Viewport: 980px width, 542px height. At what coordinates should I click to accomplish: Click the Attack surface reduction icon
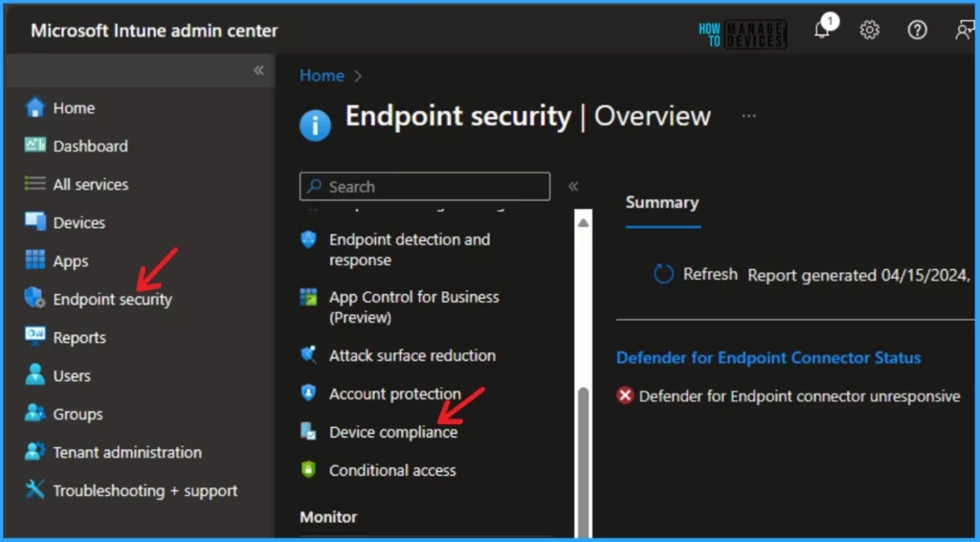(309, 354)
